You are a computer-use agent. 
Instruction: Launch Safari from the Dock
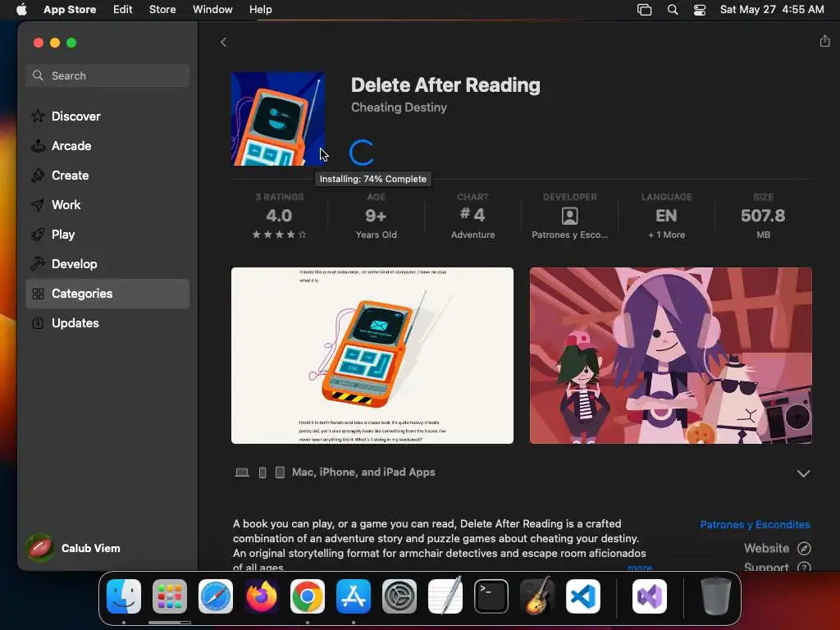[x=216, y=596]
